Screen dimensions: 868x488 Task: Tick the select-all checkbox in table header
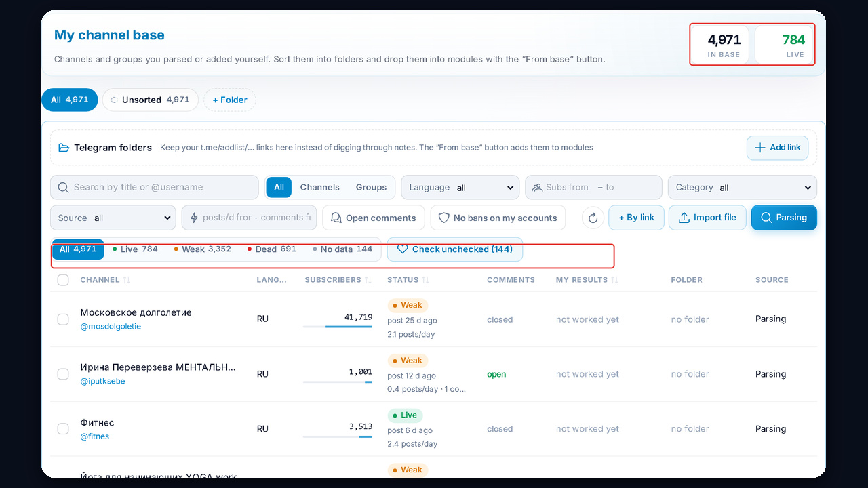[63, 280]
